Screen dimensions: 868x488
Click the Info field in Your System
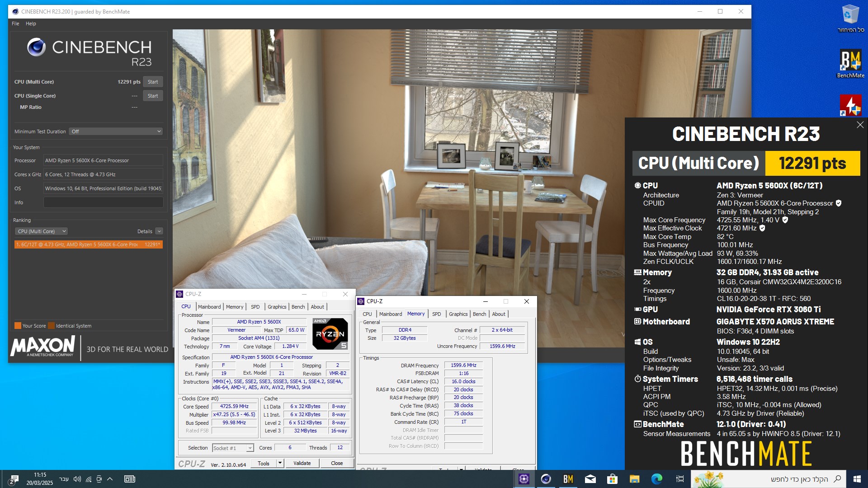click(x=103, y=202)
